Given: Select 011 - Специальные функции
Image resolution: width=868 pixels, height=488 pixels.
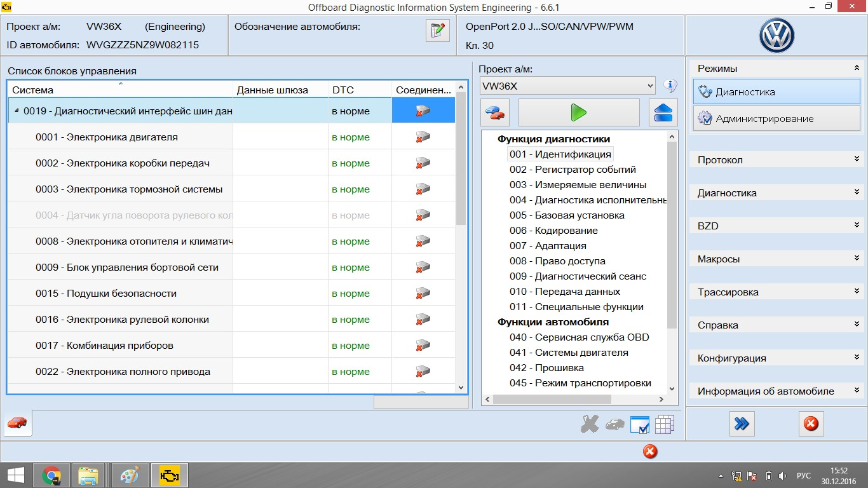Looking at the screenshot, I should coord(576,307).
